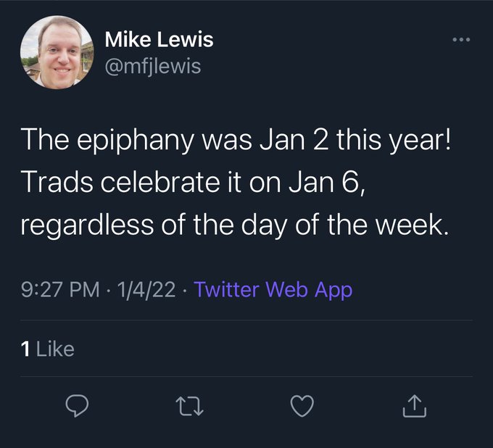Open the three-dot more options menu
The image size is (493, 448).
click(x=461, y=40)
